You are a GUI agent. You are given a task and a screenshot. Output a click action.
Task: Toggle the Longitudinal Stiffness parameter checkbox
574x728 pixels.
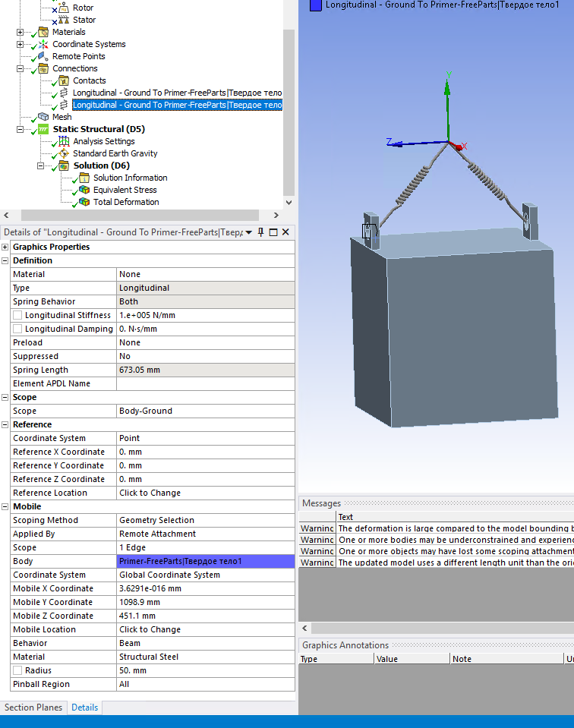(x=17, y=315)
